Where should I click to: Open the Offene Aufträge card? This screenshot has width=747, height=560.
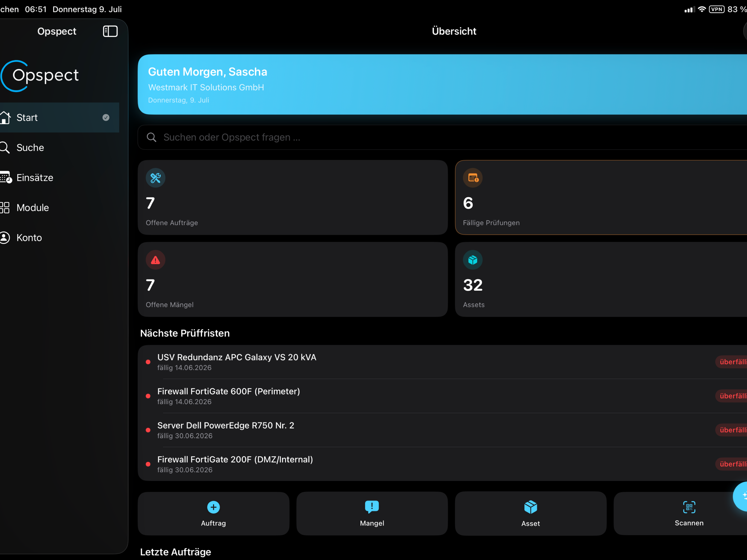point(293,198)
